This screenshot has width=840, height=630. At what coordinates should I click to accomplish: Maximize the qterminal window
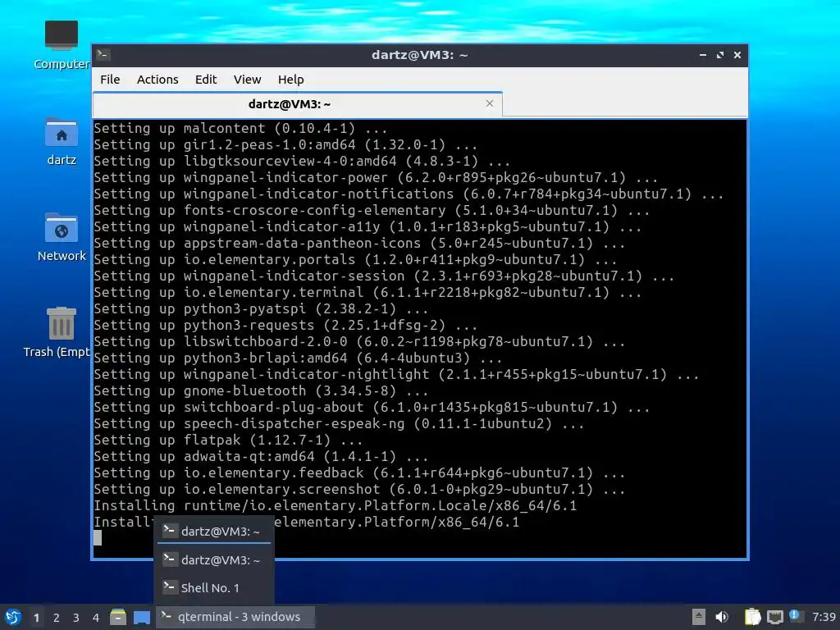[x=720, y=55]
